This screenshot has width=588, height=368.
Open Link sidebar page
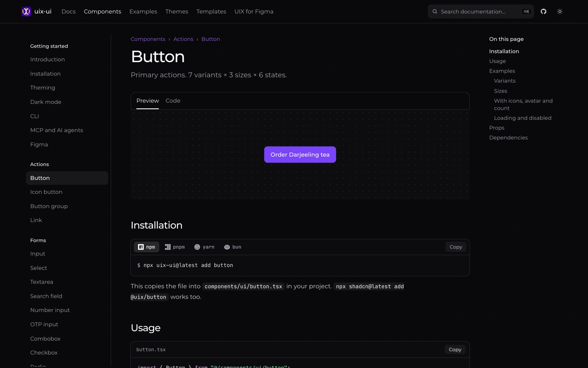pyautogui.click(x=36, y=220)
